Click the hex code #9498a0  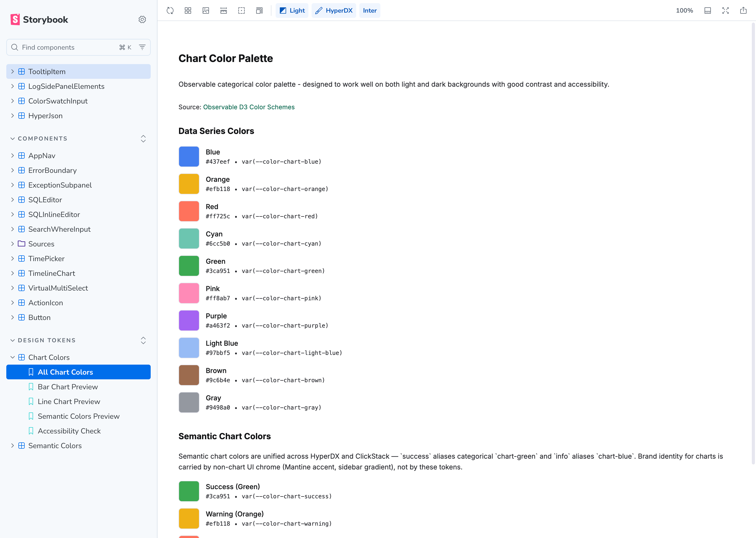(x=218, y=407)
